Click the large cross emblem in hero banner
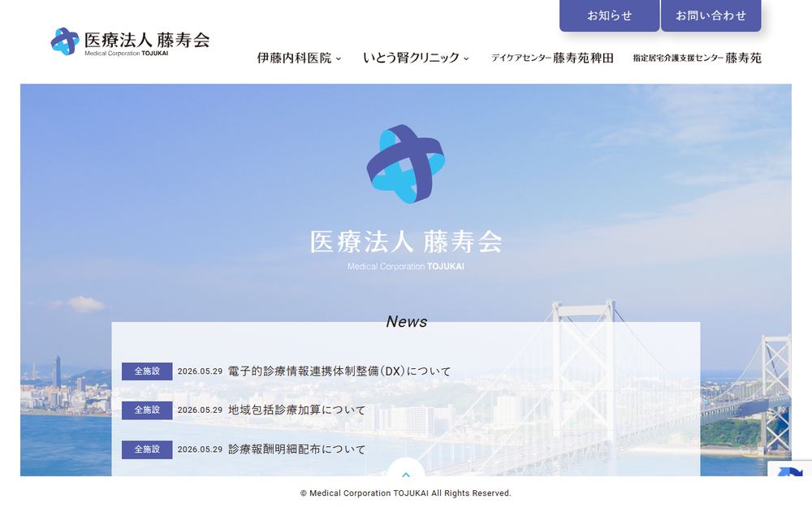 406,164
